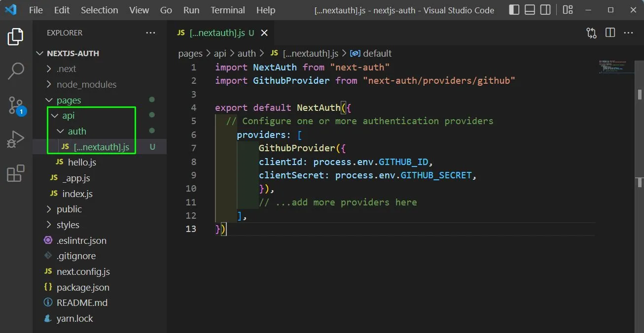Screen dimensions: 644x333
Task: Open customize layout button
Action: click(568, 10)
